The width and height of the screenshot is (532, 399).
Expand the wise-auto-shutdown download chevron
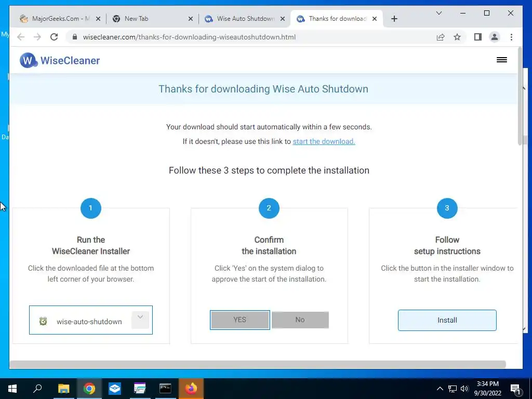point(140,319)
